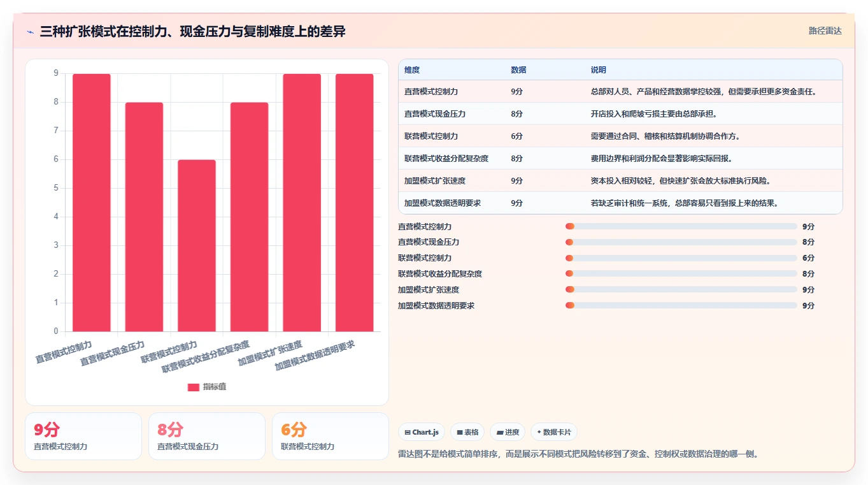This screenshot has height=485, width=868.
Task: Select the 表格 chip
Action: [x=467, y=432]
